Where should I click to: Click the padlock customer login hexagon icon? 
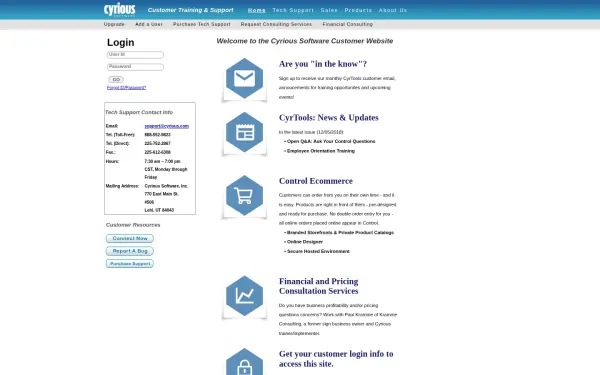244,362
